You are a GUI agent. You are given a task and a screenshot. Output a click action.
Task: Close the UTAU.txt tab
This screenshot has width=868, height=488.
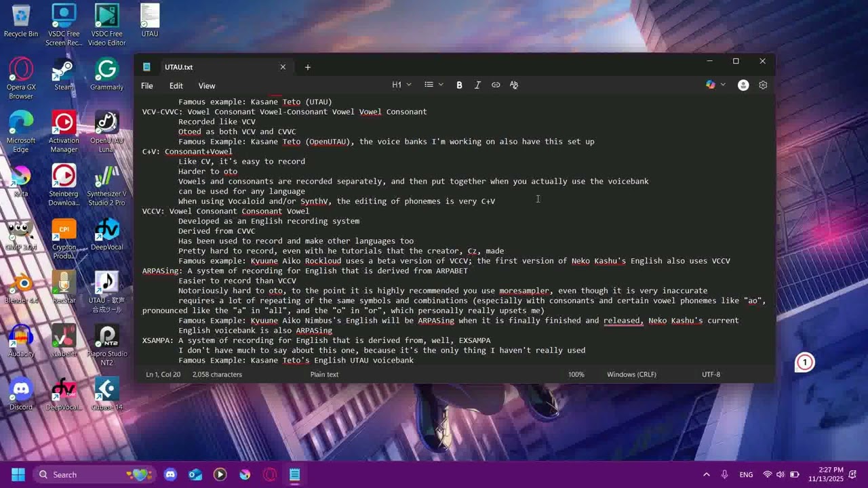283,67
